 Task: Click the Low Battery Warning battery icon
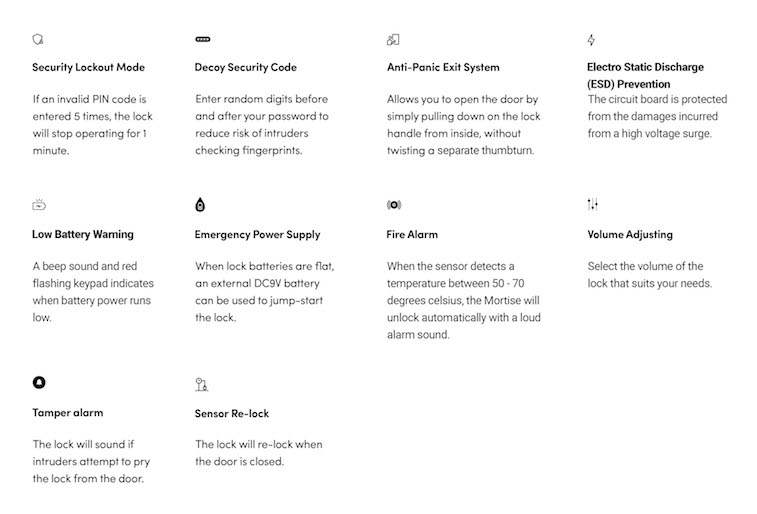[x=39, y=205]
